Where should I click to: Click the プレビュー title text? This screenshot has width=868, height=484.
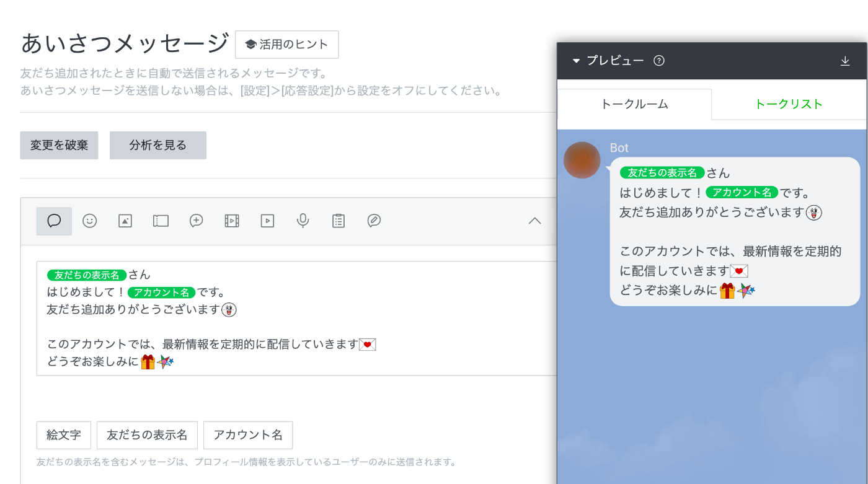[615, 61]
